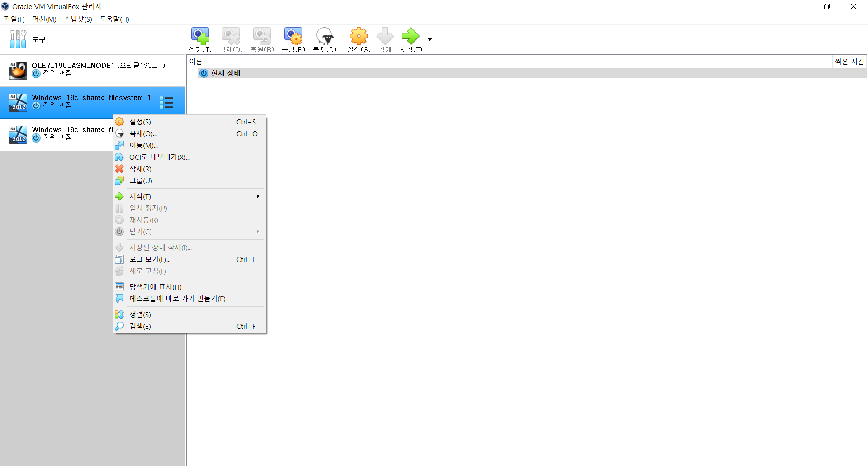This screenshot has height=466, width=868.
Task: Click the Windows 2012 icon of the third machine
Action: coord(18,134)
